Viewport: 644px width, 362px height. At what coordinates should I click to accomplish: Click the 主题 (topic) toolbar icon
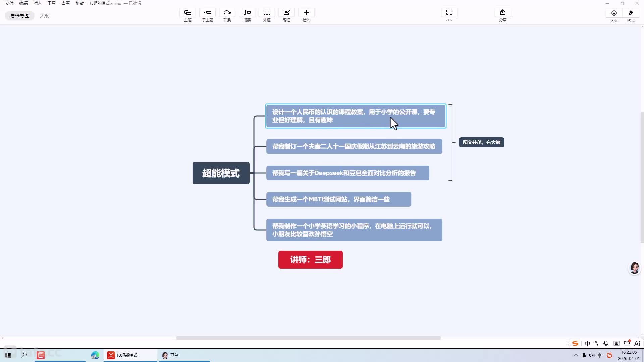tap(187, 13)
